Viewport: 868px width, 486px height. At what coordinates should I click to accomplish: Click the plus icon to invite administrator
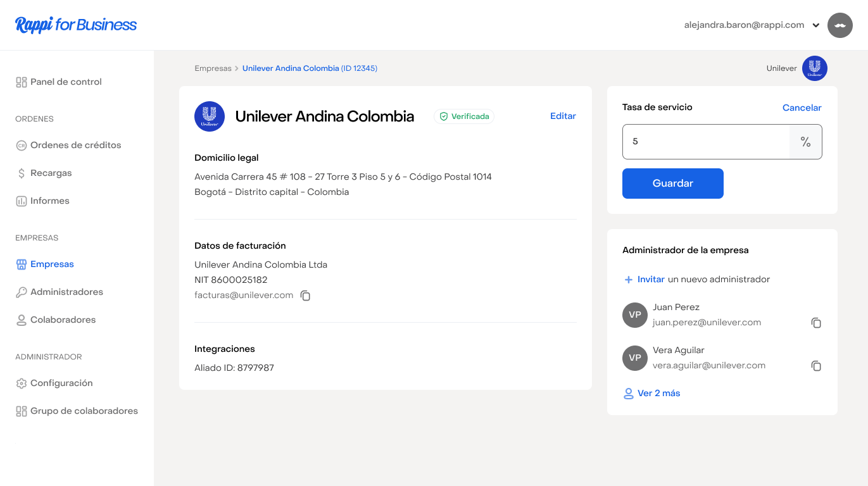[x=629, y=280]
